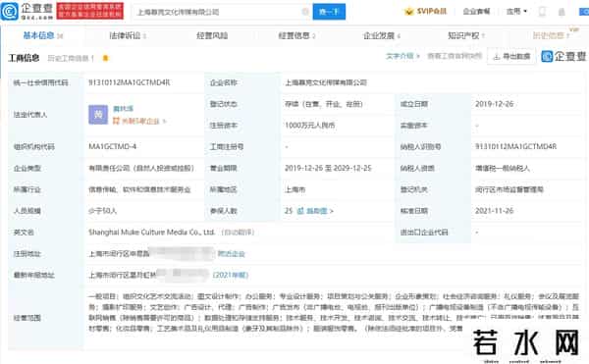Viewport: 589px width, 364px height.
Task: Open the 历史信息 VIP tab
Action: [x=552, y=35]
